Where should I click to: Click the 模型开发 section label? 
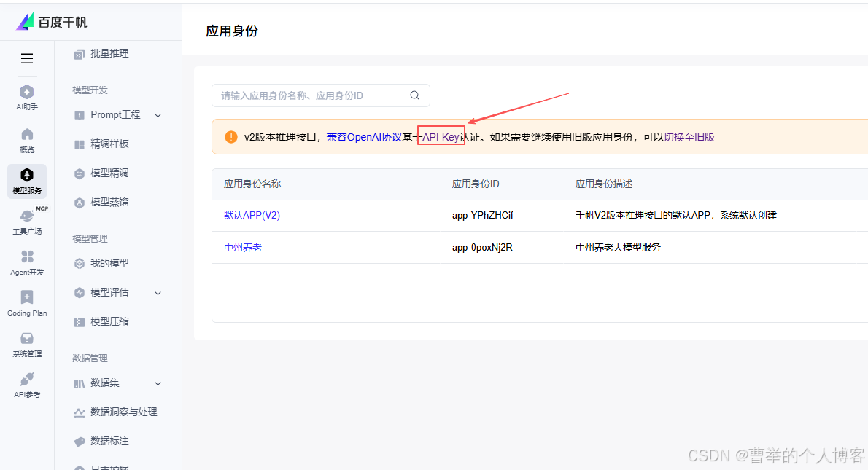point(90,90)
